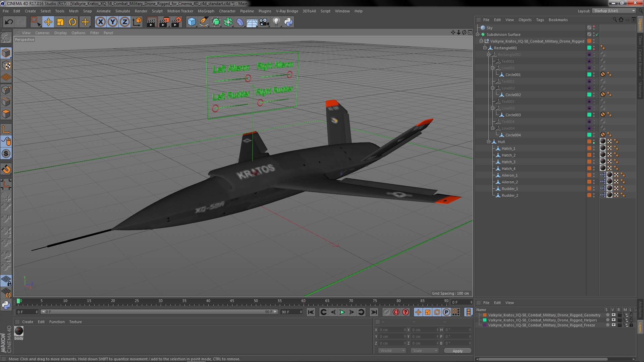The width and height of the screenshot is (644, 362).
Task: Open the V-Ray Bridge menu
Action: coord(287,11)
